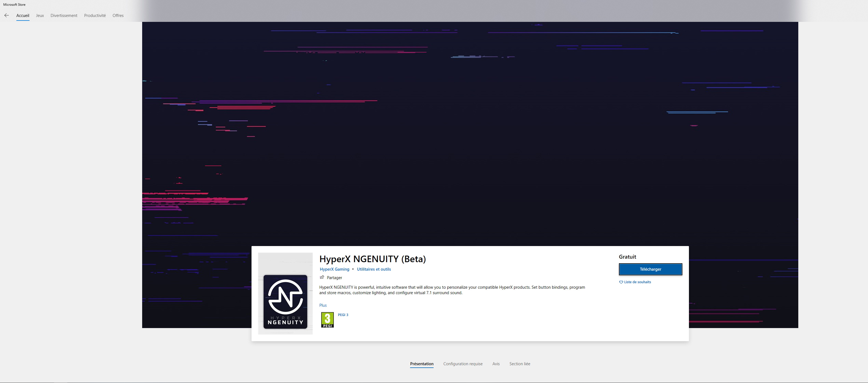Jump to the Section liée tab
This screenshot has width=868, height=383.
520,364
